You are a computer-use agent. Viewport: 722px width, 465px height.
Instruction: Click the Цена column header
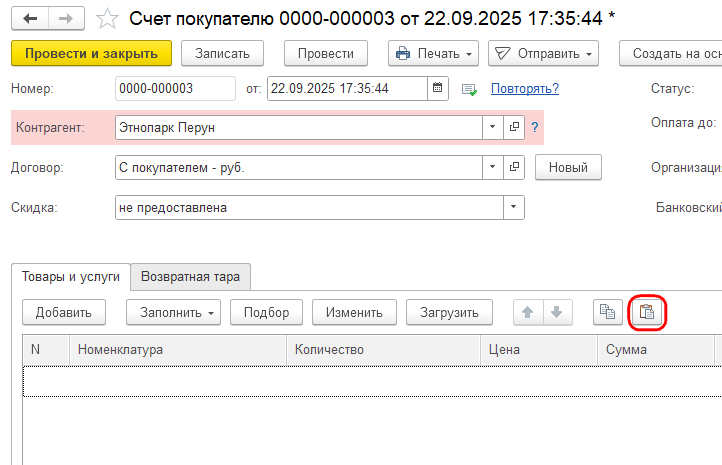(539, 350)
